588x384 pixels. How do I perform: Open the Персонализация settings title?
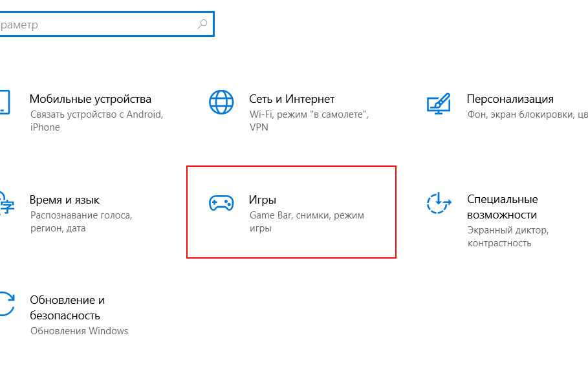pyautogui.click(x=510, y=99)
